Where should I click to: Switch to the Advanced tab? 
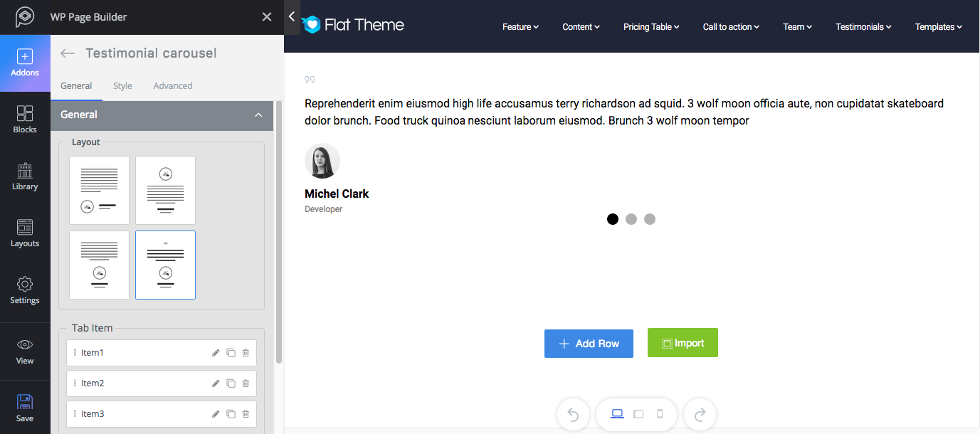click(173, 85)
